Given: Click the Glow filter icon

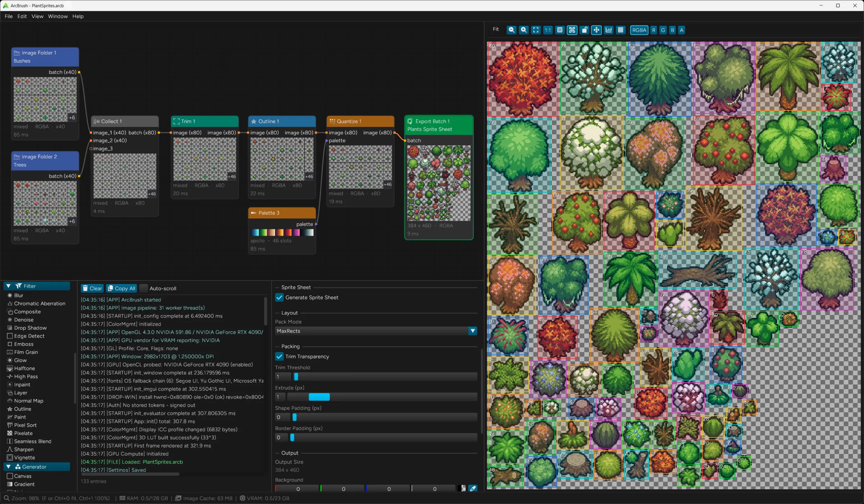Looking at the screenshot, I should (x=10, y=360).
